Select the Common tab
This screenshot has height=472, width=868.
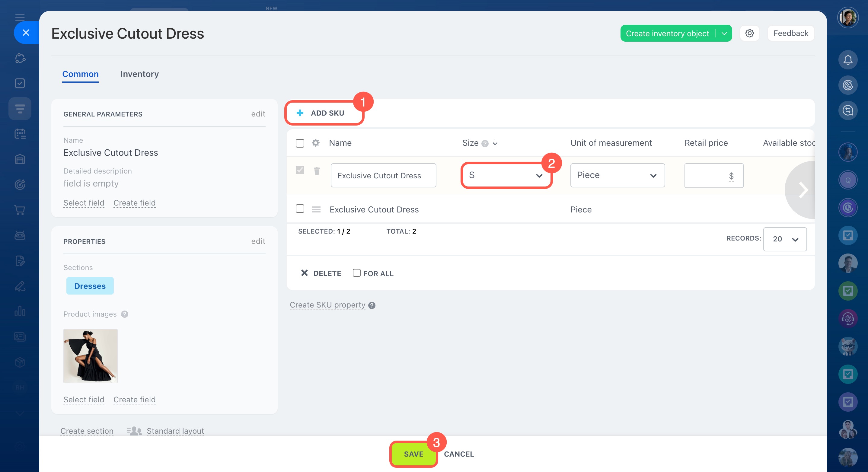[80, 74]
